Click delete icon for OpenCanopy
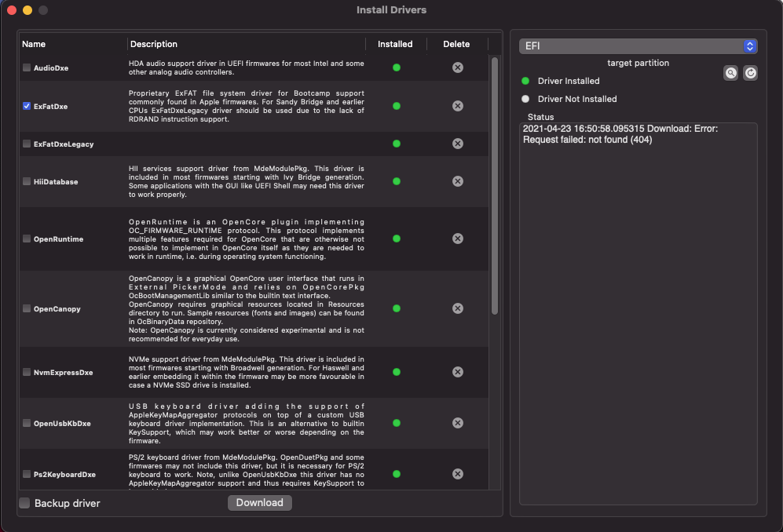Viewport: 783px width, 532px height. coord(457,308)
